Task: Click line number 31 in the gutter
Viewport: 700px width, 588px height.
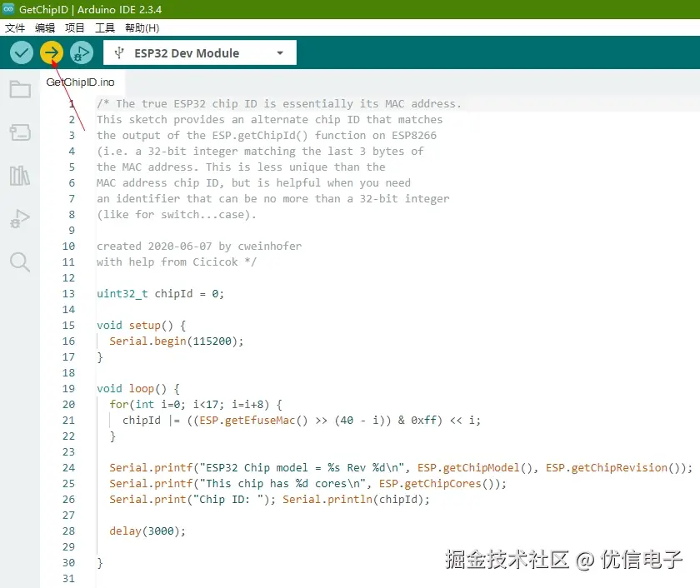Action: (68, 579)
